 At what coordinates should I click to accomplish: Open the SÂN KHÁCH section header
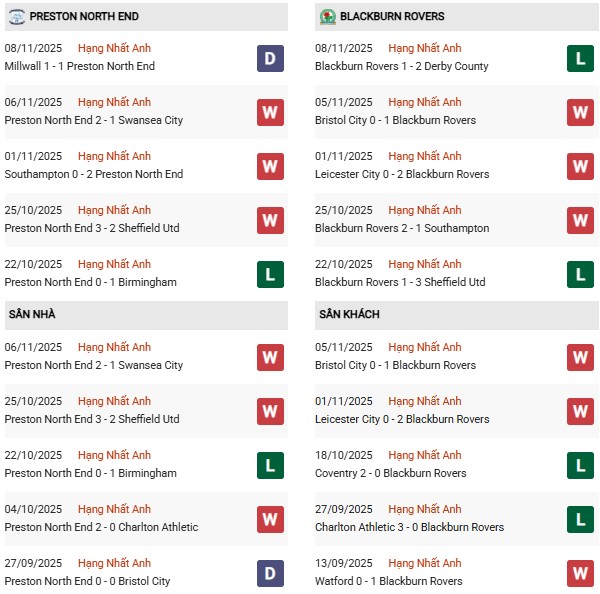(349, 314)
